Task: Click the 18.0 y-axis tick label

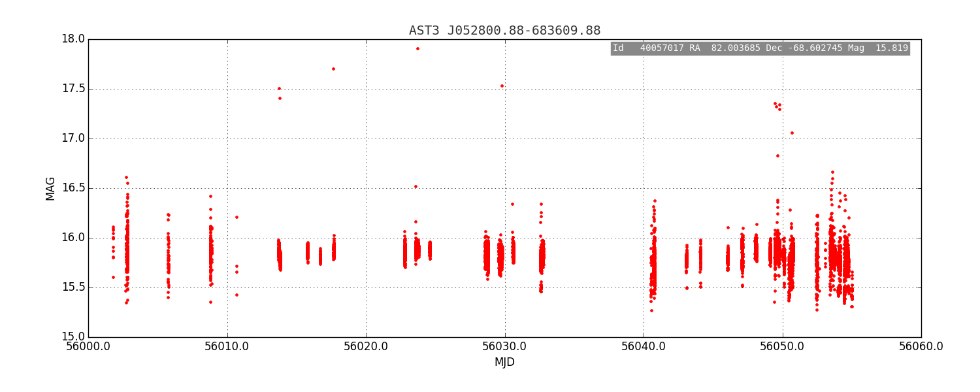Action: (x=73, y=39)
